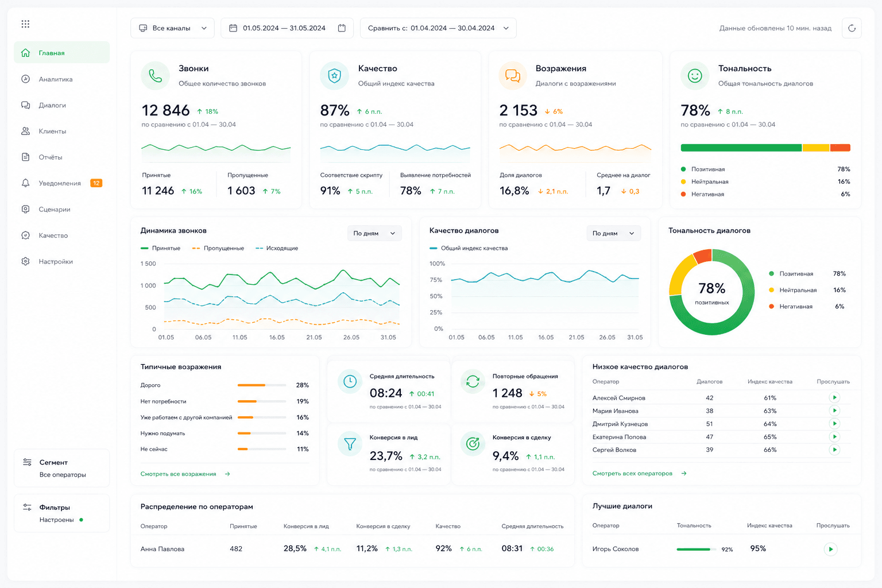
Task: Click the Тональность smiley icon
Action: coord(695,76)
